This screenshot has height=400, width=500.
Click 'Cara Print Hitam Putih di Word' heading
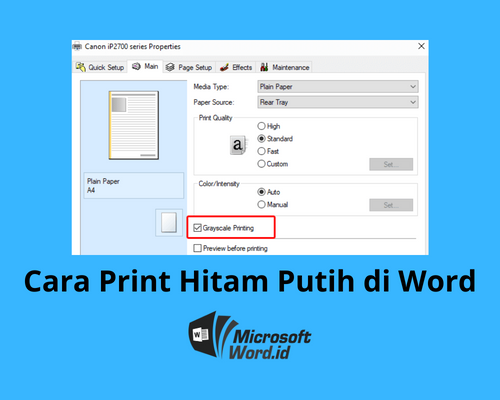coord(250,281)
